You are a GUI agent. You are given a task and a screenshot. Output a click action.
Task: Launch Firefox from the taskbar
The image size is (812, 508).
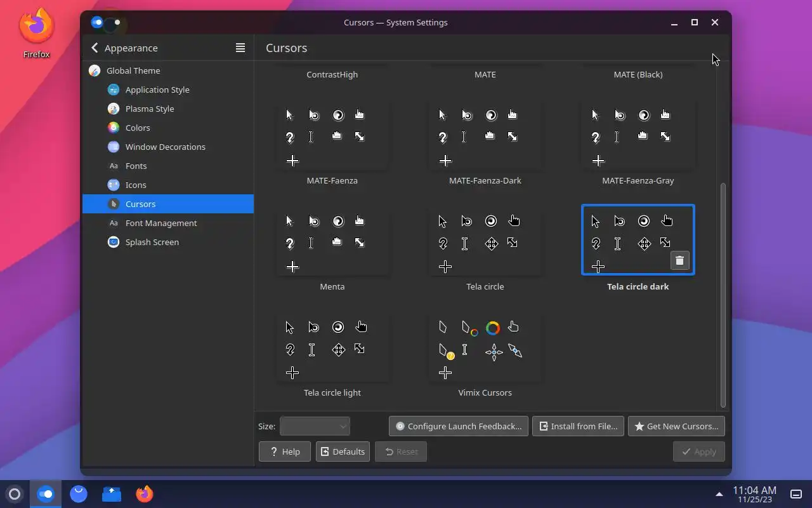[145, 493]
